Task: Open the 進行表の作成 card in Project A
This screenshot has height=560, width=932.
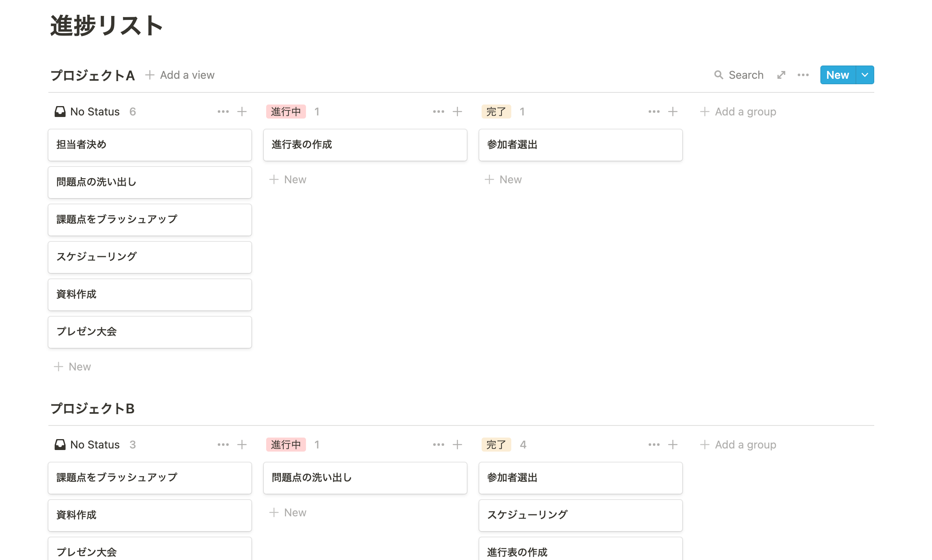Action: click(365, 145)
